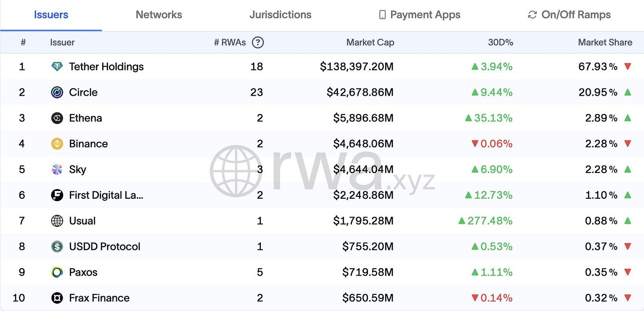Click green up arrow in Sky market share
This screenshot has height=311, width=644.
pyautogui.click(x=627, y=169)
